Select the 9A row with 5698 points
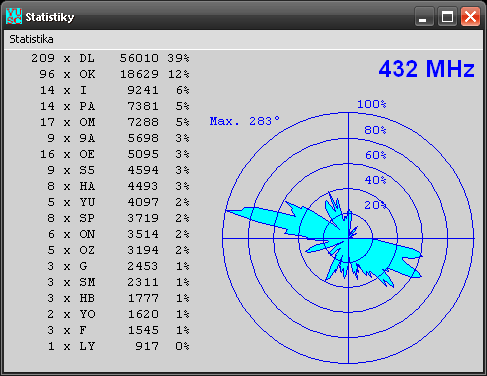Image resolution: width=487 pixels, height=376 pixels. pos(118,138)
